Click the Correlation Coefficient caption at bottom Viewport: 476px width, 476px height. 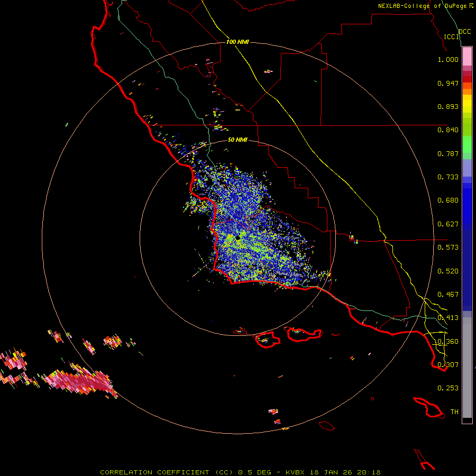(240, 472)
